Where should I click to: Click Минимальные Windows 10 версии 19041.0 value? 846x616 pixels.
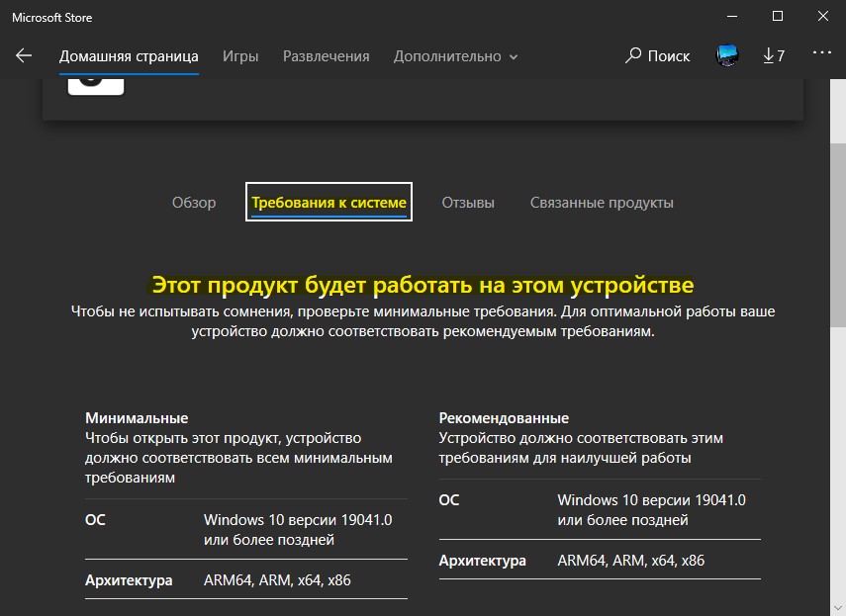(298, 530)
